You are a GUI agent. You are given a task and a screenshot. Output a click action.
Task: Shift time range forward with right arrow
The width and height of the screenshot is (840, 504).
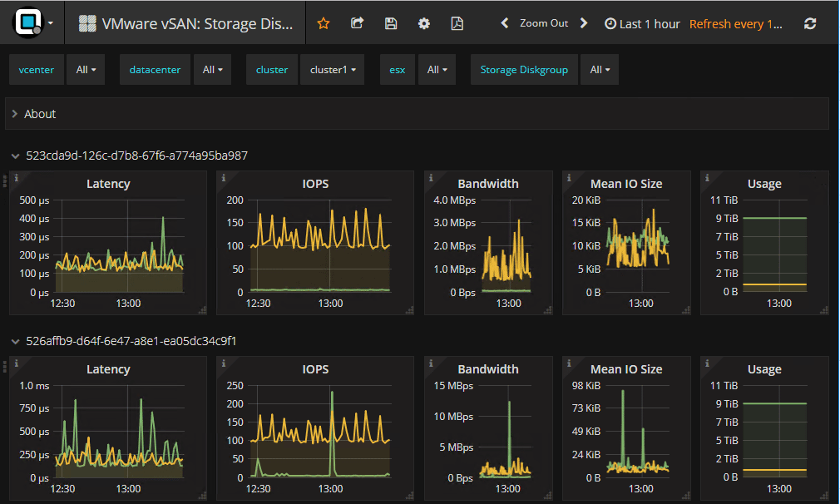pos(584,23)
